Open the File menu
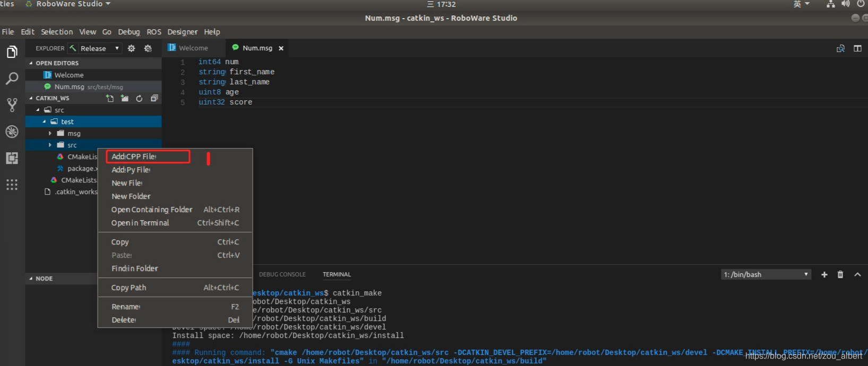 [8, 32]
